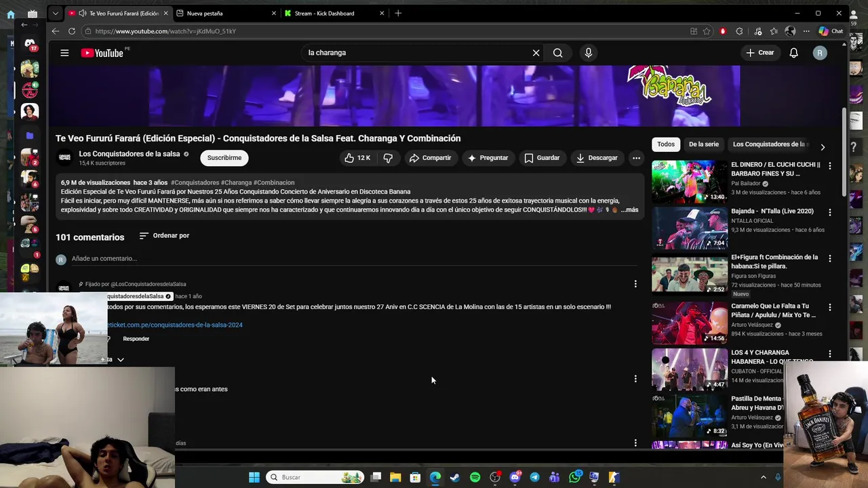Open EL DINERO / EL CUCHI CUCHI thumbnail
868x488 pixels.
[690, 181]
